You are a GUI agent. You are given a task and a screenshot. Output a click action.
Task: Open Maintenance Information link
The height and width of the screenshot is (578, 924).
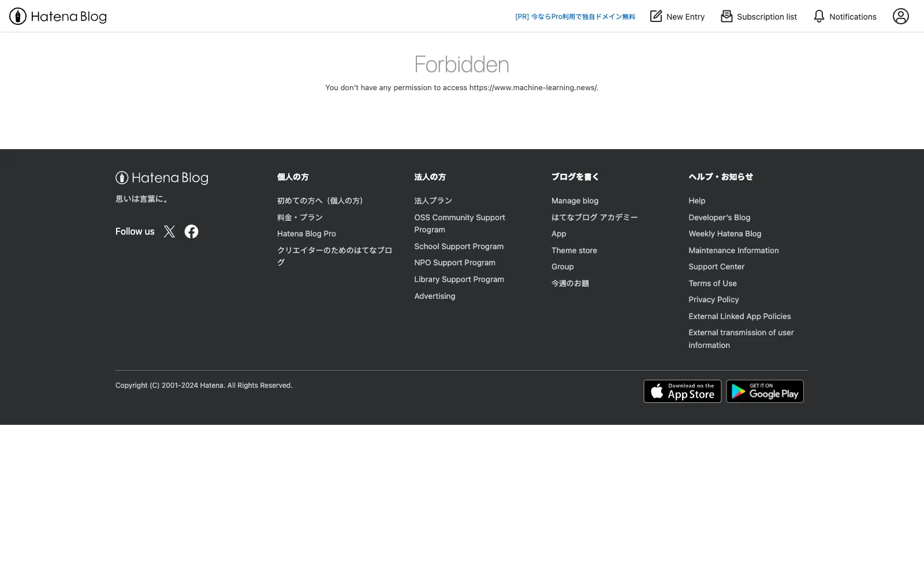coord(733,250)
